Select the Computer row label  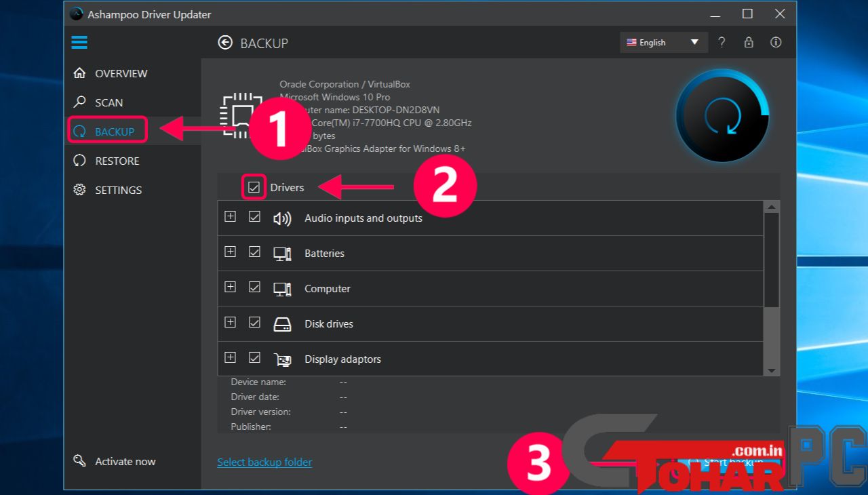click(328, 289)
